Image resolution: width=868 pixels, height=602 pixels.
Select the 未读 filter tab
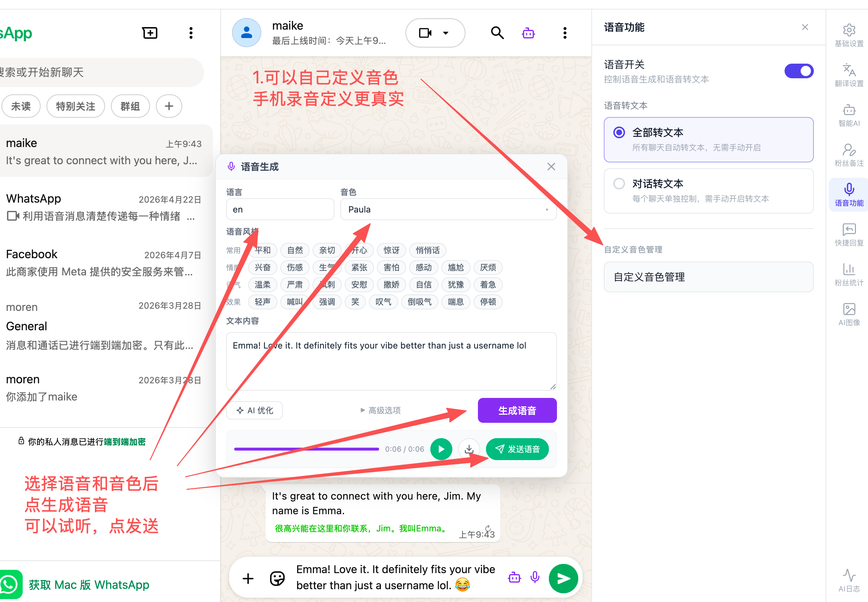click(21, 106)
